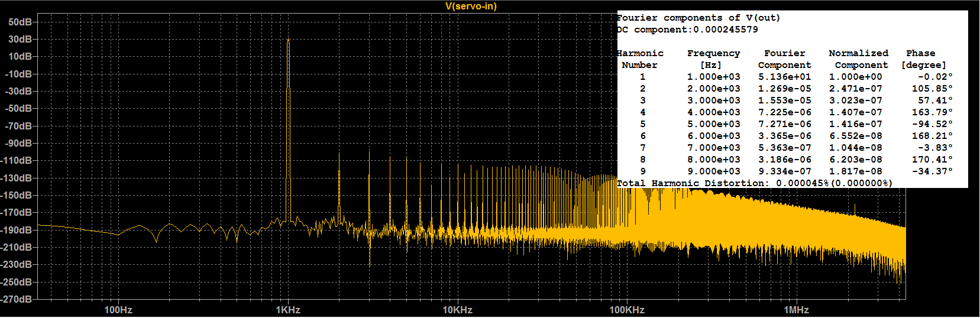980x318 pixels.
Task: Click the phase value 57.41°
Action: point(936,100)
